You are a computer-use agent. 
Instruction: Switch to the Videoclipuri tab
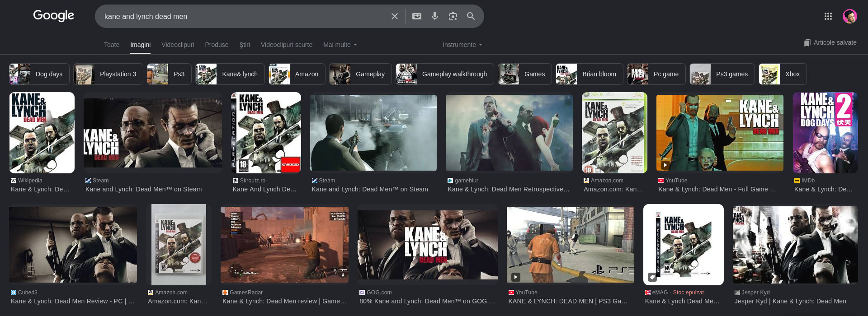(x=178, y=45)
